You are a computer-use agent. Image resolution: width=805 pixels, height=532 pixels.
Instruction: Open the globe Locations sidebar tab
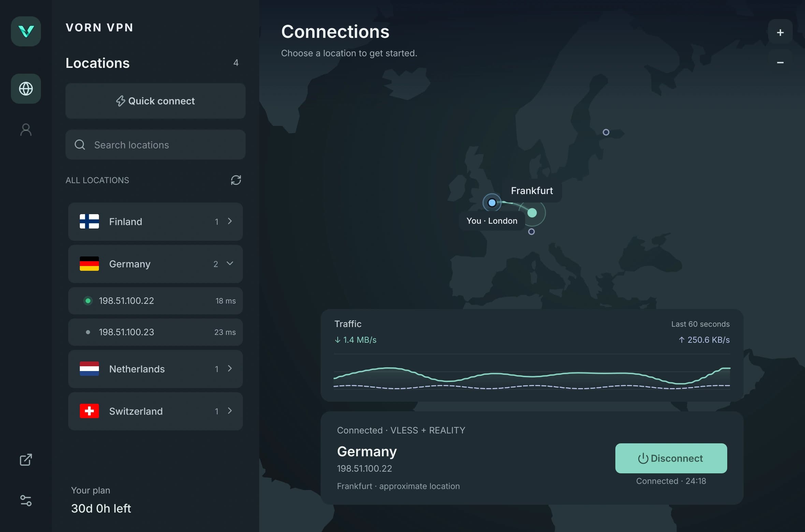pos(26,89)
